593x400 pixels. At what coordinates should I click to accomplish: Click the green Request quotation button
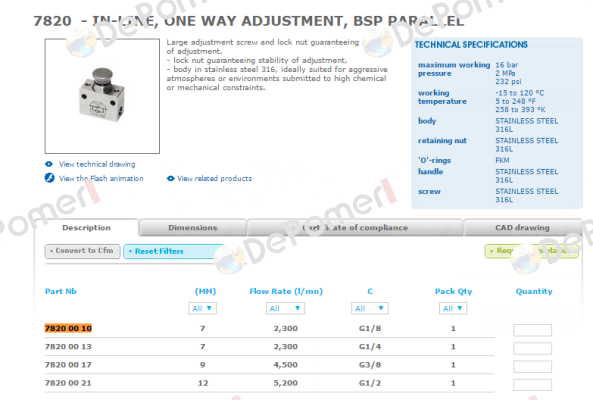pos(531,251)
